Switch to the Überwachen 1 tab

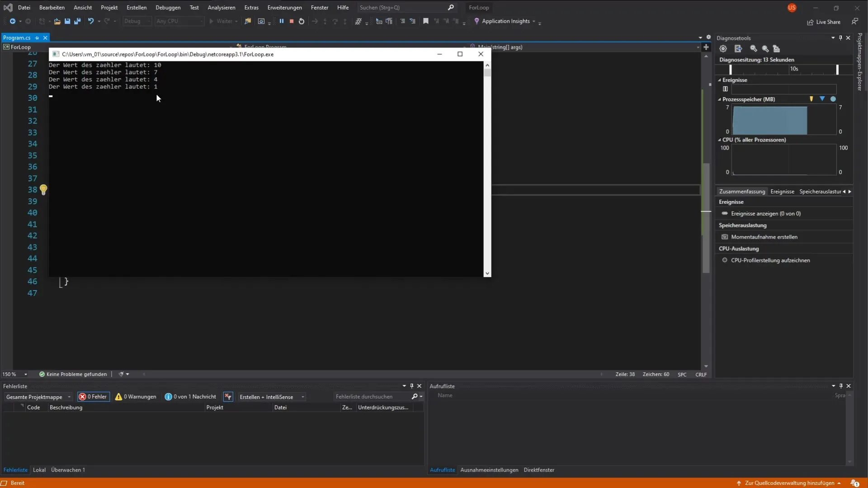click(x=68, y=470)
